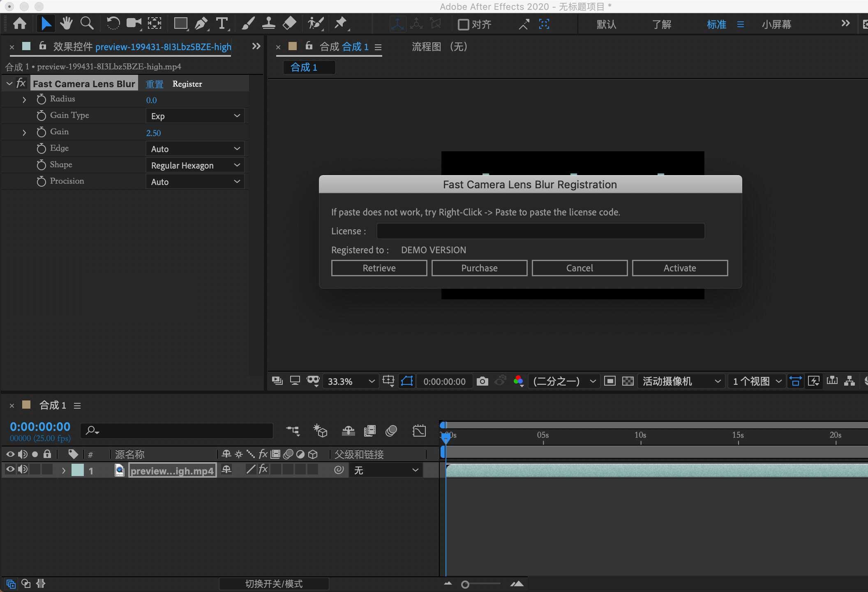Select the Rectangle shape tool

coord(180,23)
